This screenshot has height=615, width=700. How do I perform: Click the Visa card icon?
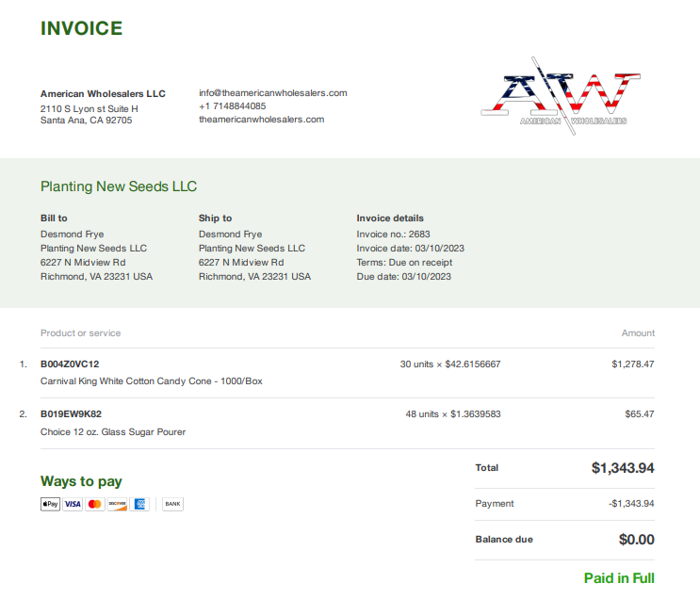[73, 504]
